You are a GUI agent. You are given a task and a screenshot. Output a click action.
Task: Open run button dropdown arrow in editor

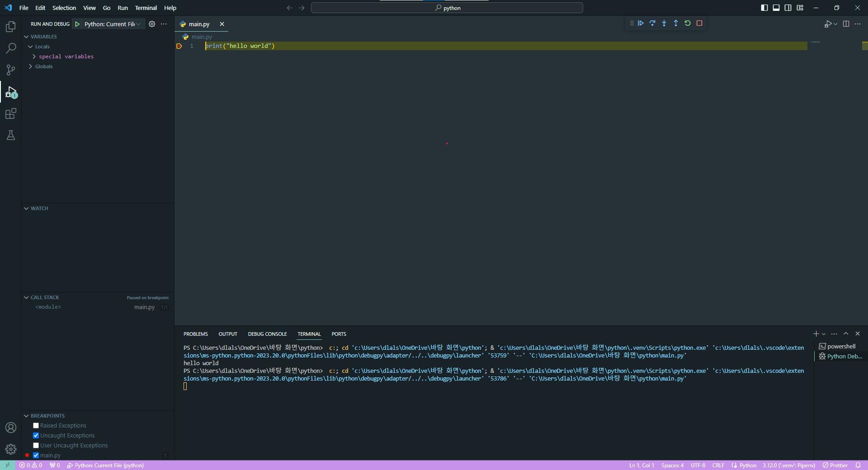tap(835, 24)
